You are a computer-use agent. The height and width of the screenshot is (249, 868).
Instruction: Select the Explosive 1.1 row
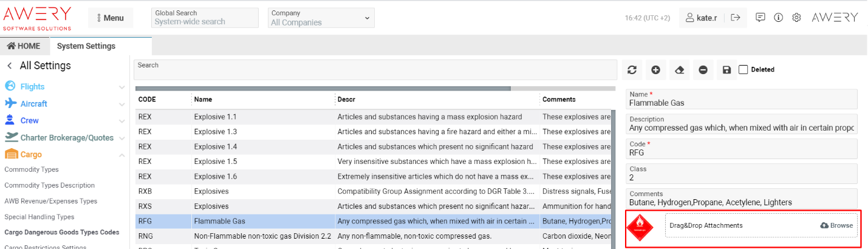coord(373,116)
